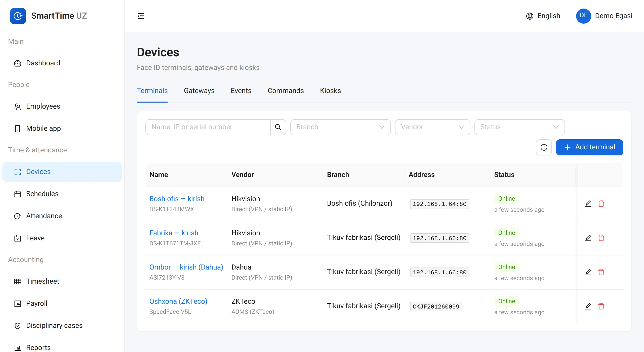
Task: Click the serial CKJF201260099 address
Action: pyautogui.click(x=436, y=306)
